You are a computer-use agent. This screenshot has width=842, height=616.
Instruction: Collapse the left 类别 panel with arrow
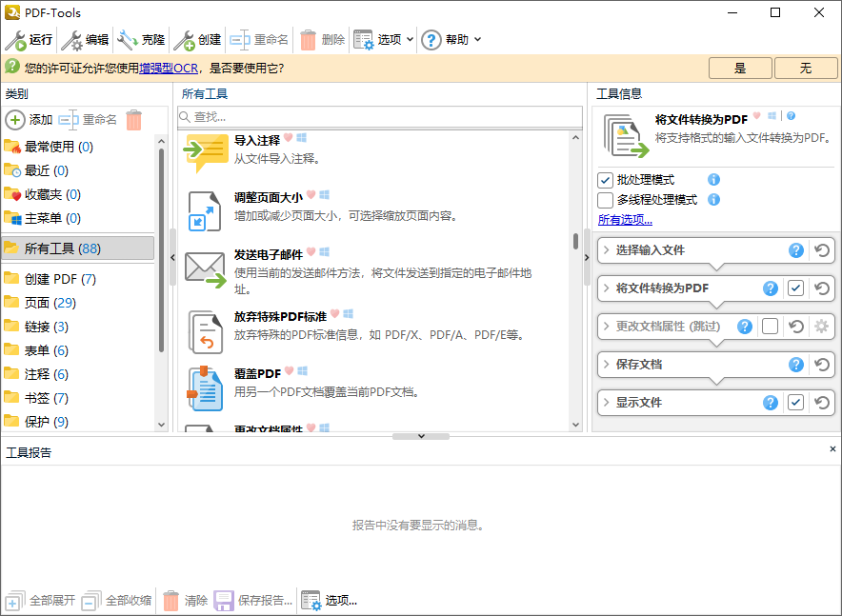click(x=173, y=258)
